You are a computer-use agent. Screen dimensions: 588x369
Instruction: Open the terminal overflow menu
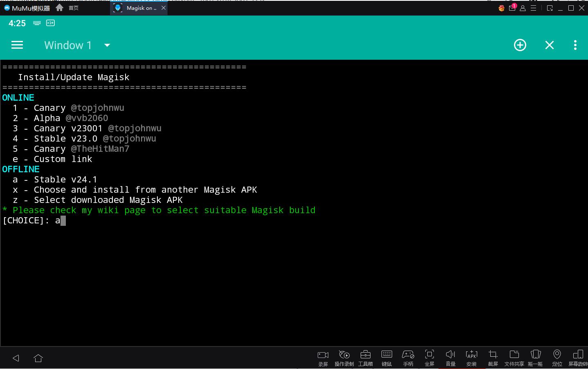575,45
